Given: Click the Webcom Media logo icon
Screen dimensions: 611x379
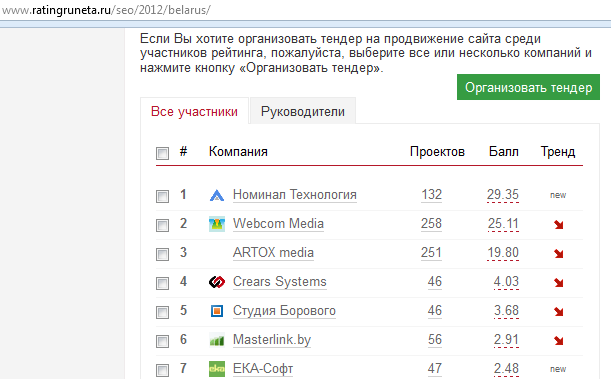Looking at the screenshot, I should coord(217,224).
